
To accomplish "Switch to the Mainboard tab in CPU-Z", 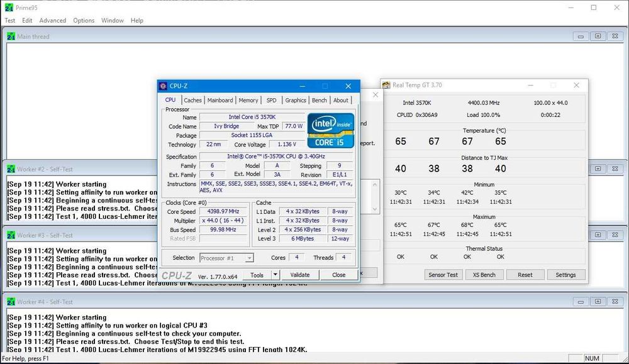I will [220, 100].
